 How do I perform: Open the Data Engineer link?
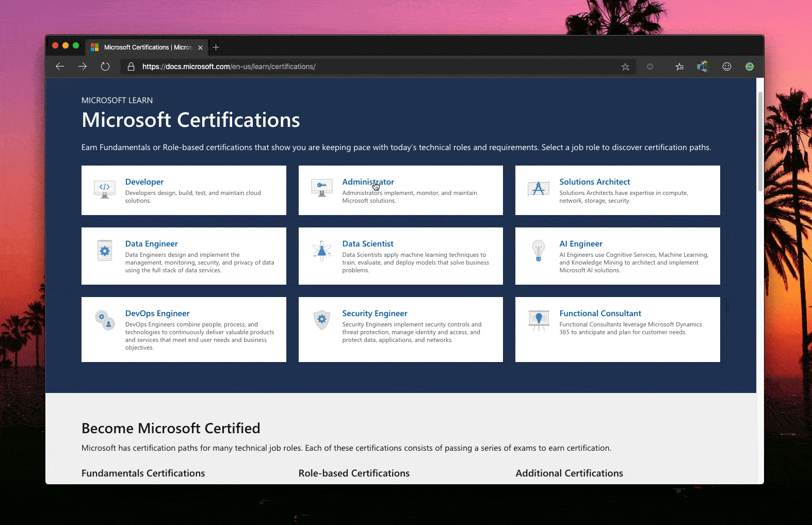tap(152, 243)
